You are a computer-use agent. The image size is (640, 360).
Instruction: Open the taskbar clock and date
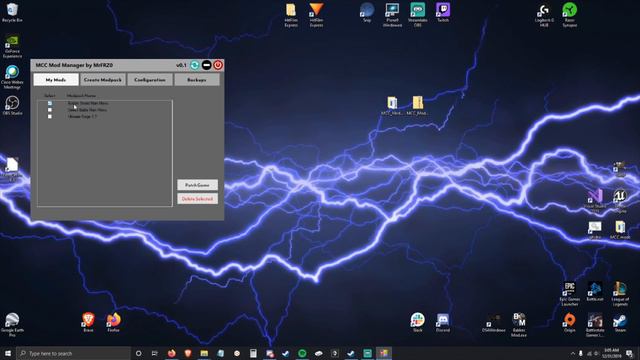pos(611,353)
